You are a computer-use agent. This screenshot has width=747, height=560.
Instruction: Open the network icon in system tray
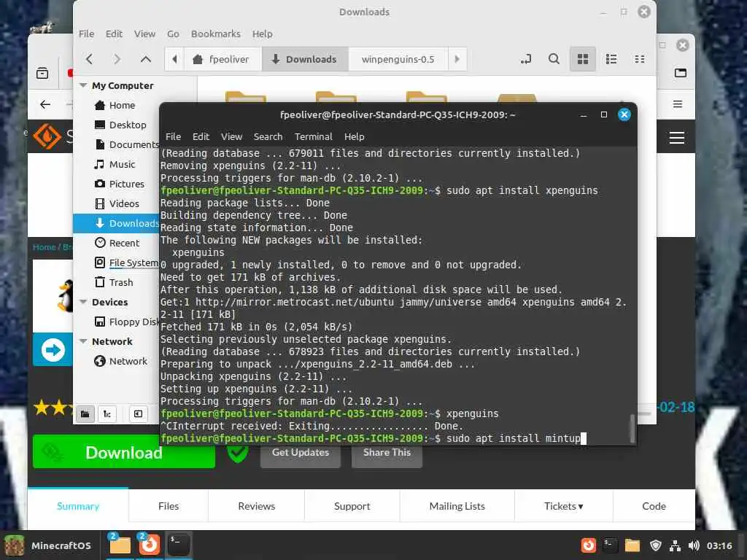coord(675,545)
